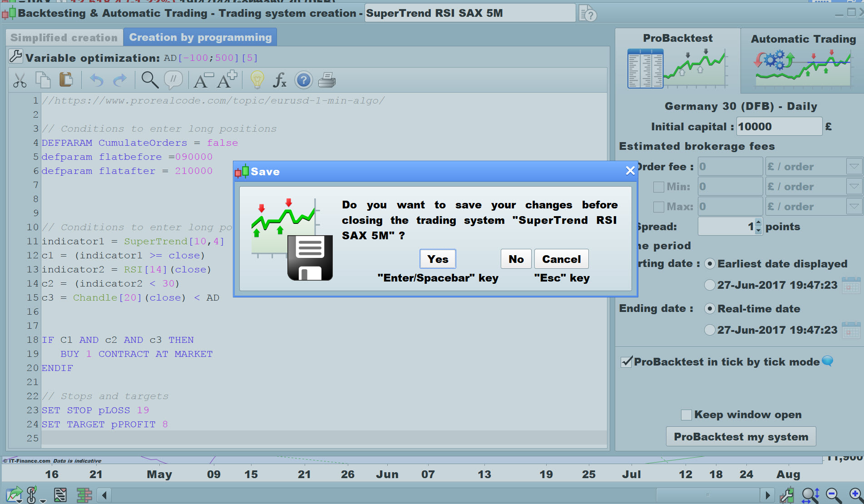This screenshot has height=504, width=864.
Task: Click the prorealcode URL comment line
Action: [x=213, y=100]
